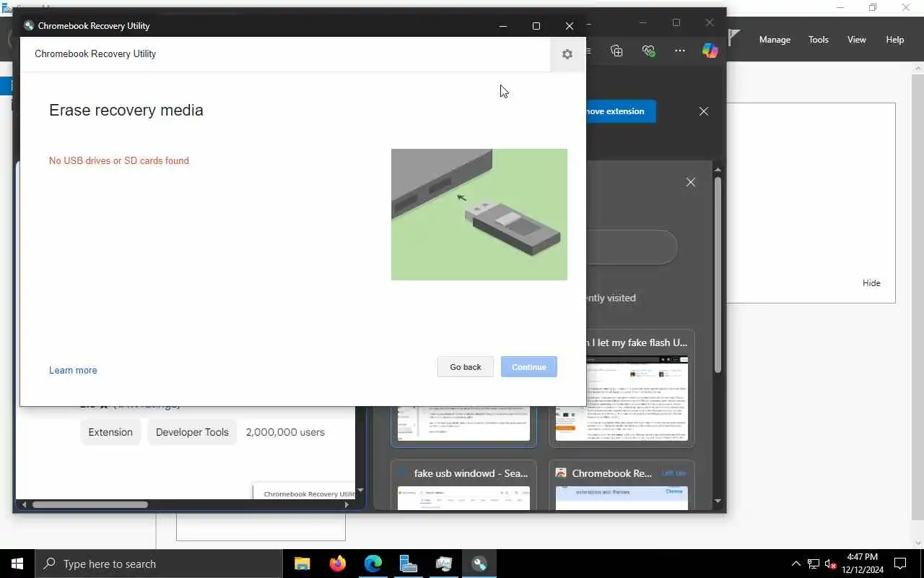This screenshot has width=924, height=578.
Task: Click the sidebar scrollbar down arrow
Action: 718,501
